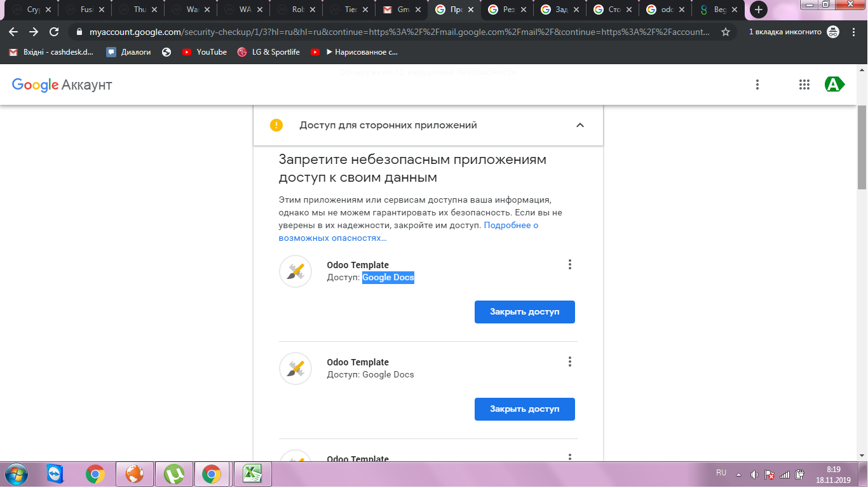The image size is (868, 488).
Task: Open volume control in system tray
Action: pos(754,474)
